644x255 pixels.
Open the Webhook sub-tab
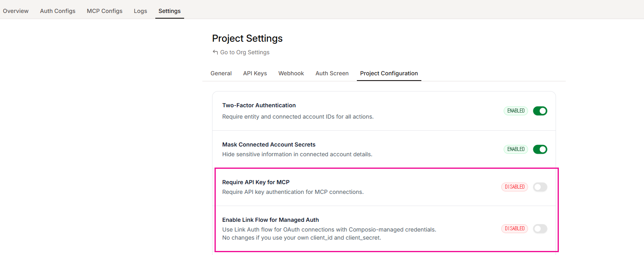291,73
